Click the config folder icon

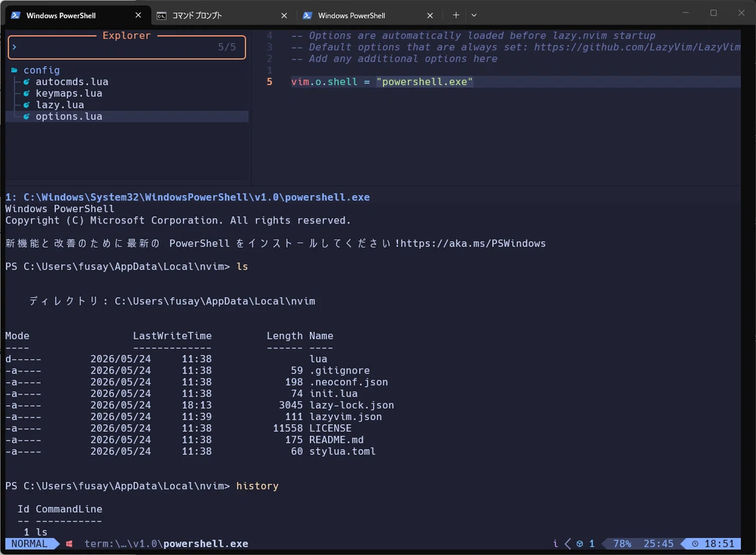point(14,71)
